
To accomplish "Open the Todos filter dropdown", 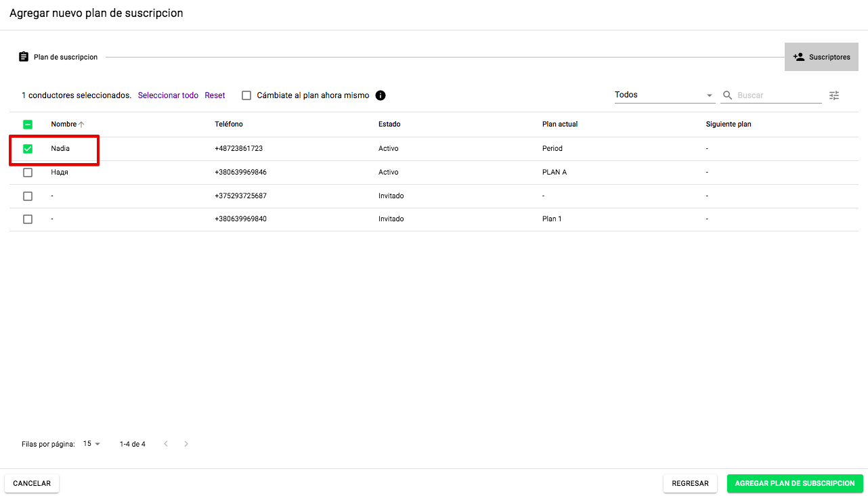I will (664, 95).
